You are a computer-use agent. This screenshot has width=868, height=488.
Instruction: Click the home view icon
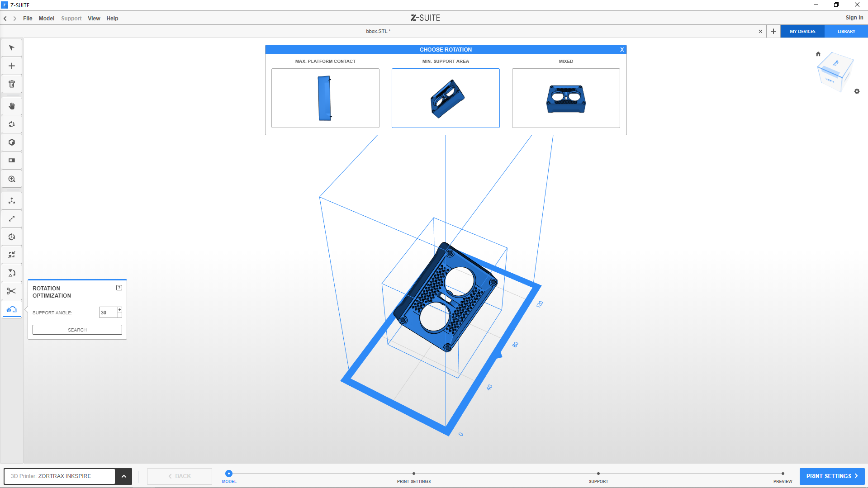point(818,54)
